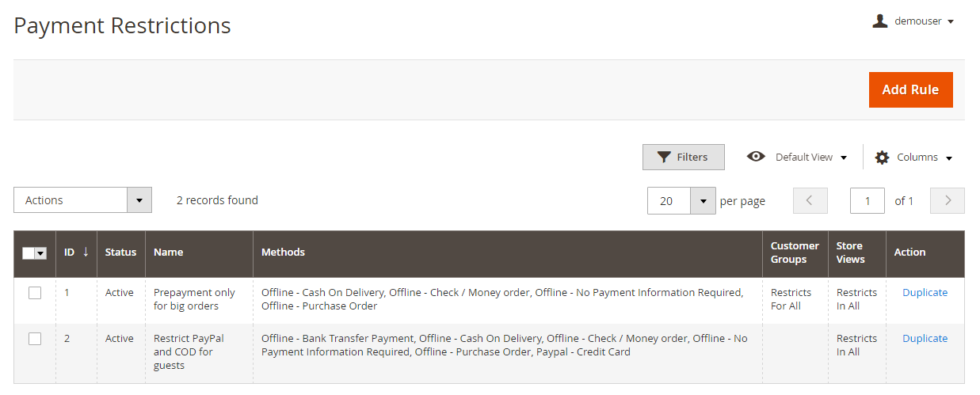Viewport: 980px width, 395px height.
Task: Click the Add Rule button
Action: click(910, 89)
